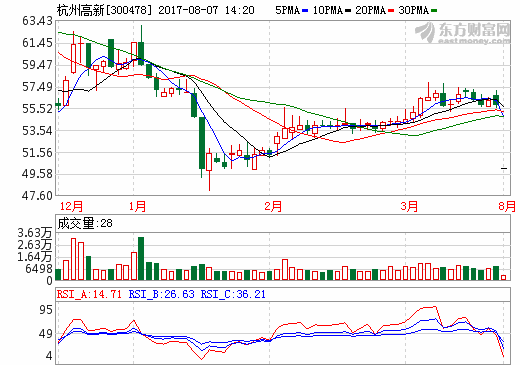Click the 63.43 price axis label
This screenshot has width=520, height=365.
pyautogui.click(x=37, y=21)
